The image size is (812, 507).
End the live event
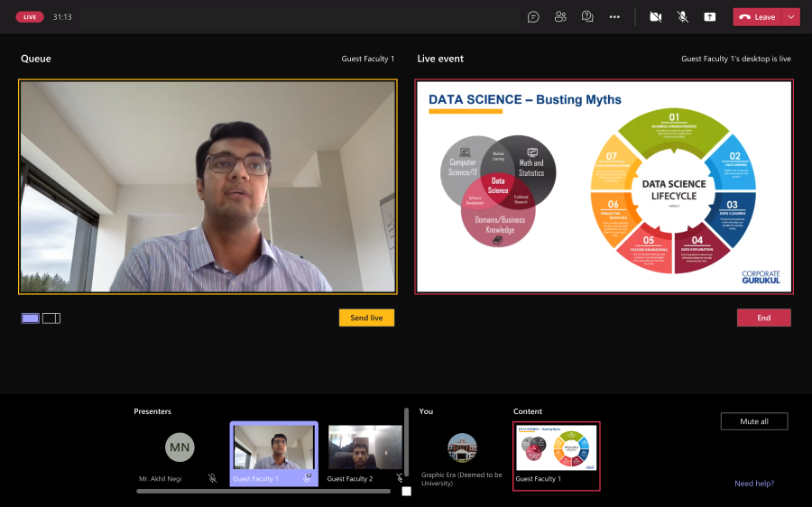(764, 318)
